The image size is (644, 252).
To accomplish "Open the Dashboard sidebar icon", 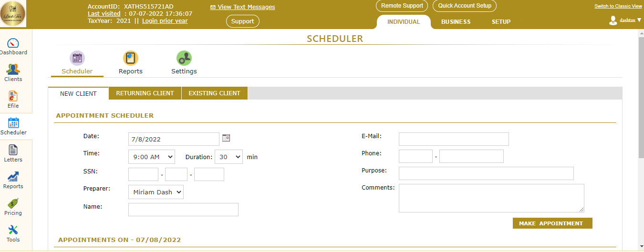I will click(x=13, y=43).
